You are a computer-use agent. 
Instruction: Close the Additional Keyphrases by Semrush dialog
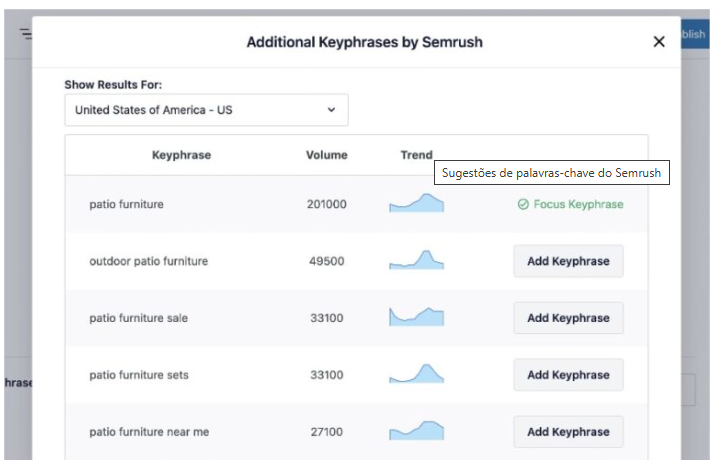pyautogui.click(x=658, y=42)
